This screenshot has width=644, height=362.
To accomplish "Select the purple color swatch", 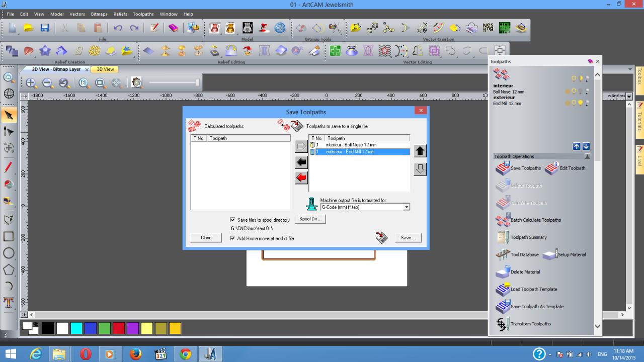I will click(x=133, y=328).
